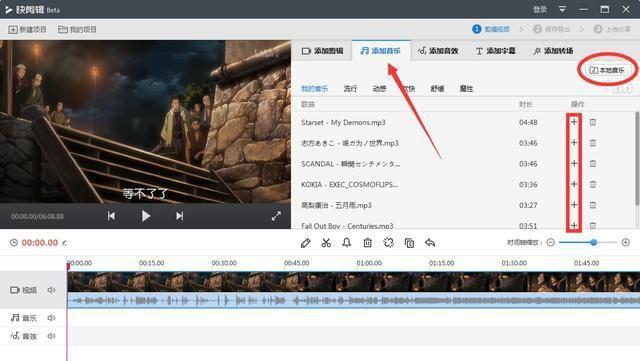Viewport: 640px width, 361px height.
Task: Play the video preview
Action: point(146,216)
